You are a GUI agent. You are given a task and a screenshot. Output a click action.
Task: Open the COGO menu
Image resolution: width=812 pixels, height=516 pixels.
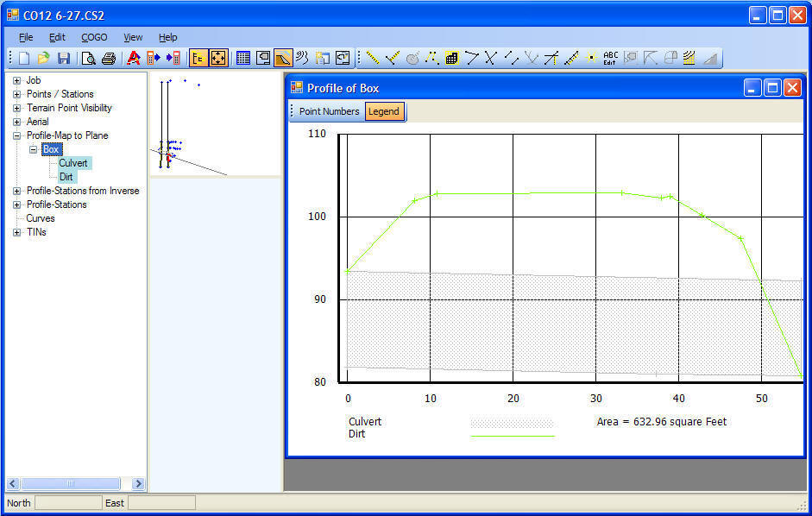click(94, 37)
